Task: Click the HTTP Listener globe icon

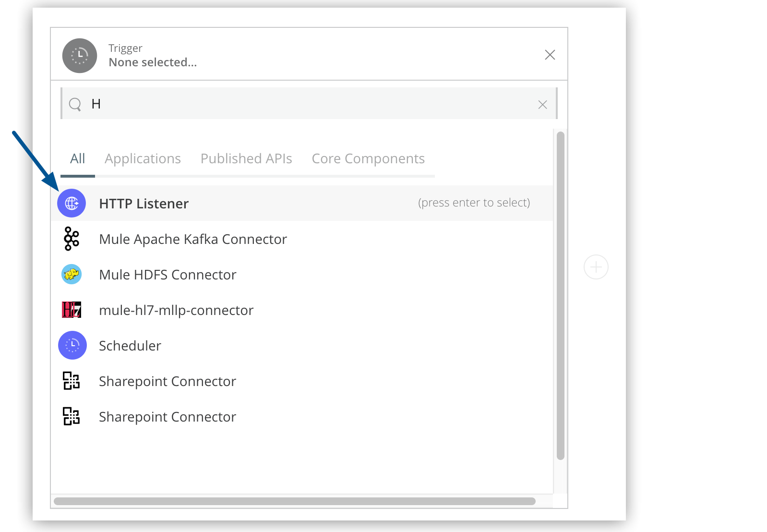Action: 72,203
